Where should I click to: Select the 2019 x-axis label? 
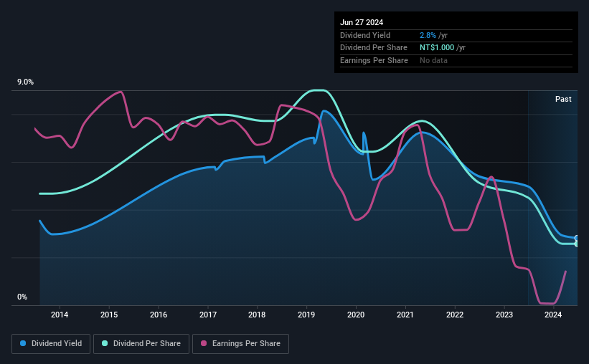click(306, 315)
